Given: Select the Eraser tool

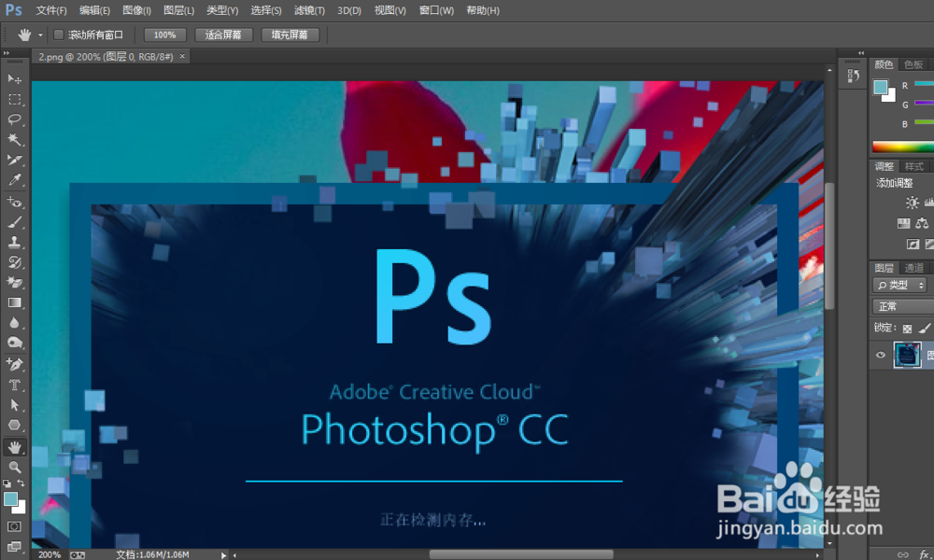Looking at the screenshot, I should click(x=15, y=283).
